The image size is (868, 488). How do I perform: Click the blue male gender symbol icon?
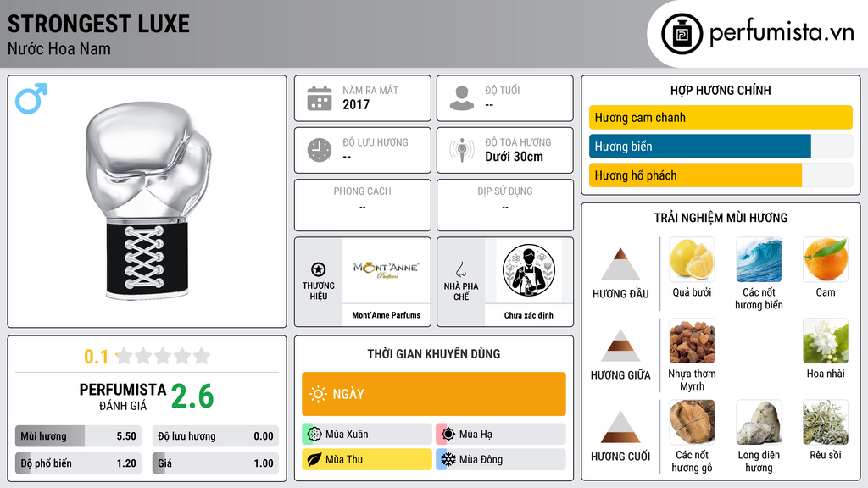(x=31, y=98)
